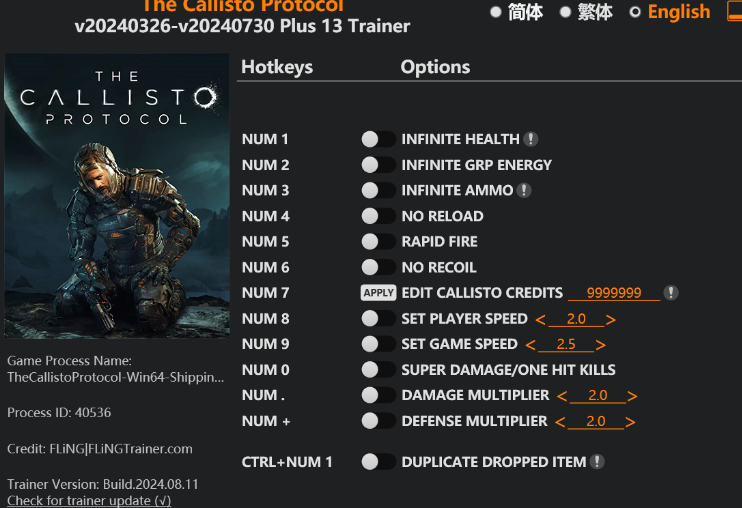
Task: Select Simplified Chinese language radio
Action: [x=495, y=12]
